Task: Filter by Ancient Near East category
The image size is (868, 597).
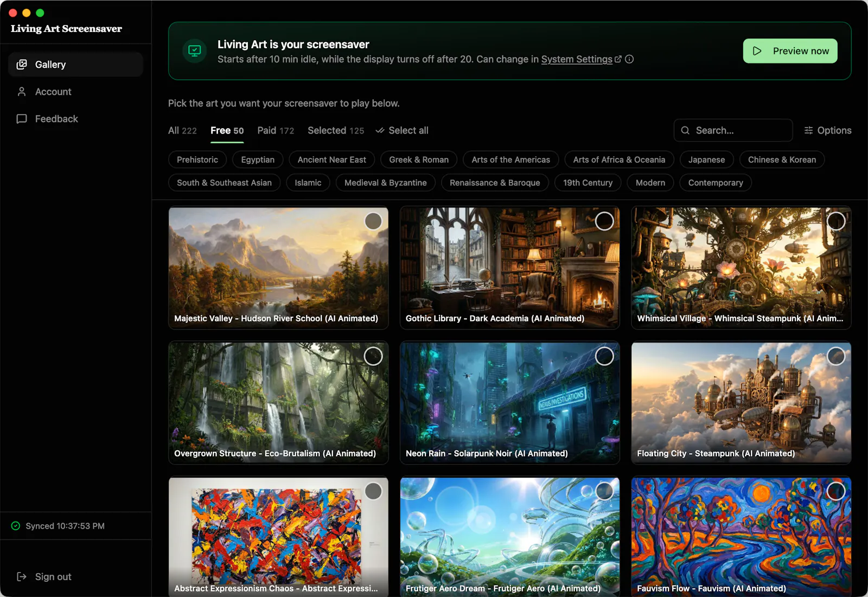Action: pyautogui.click(x=331, y=160)
